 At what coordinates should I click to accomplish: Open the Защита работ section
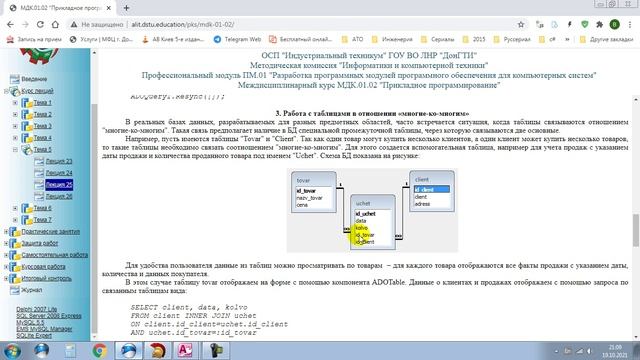pos(40,243)
